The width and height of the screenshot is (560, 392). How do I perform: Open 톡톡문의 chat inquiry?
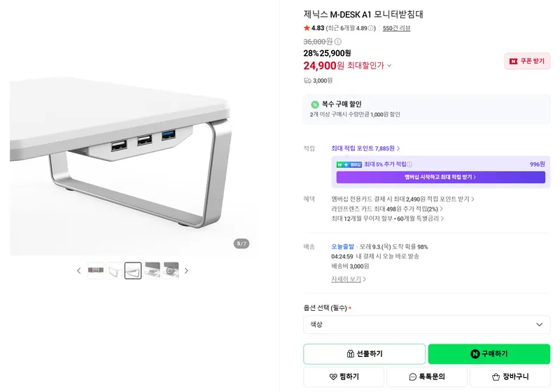(x=427, y=377)
